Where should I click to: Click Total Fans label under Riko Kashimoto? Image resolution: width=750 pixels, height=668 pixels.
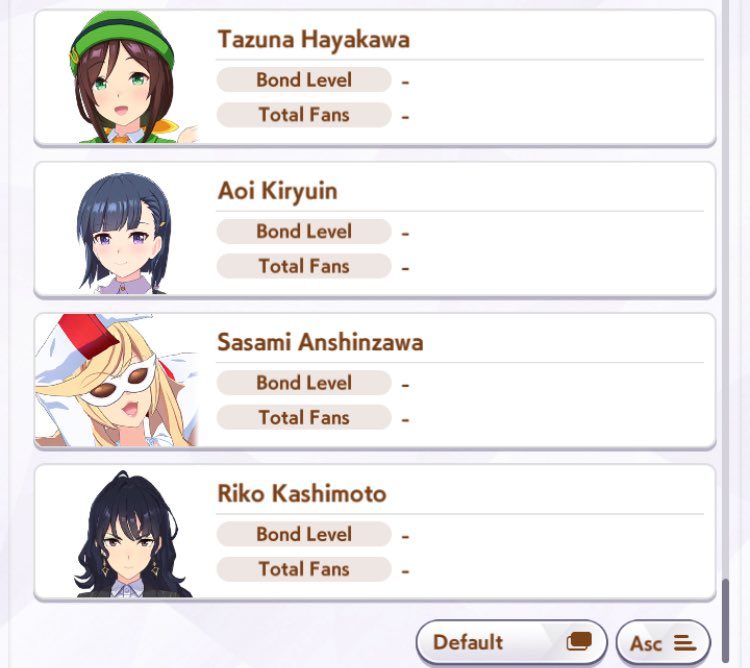tap(304, 569)
